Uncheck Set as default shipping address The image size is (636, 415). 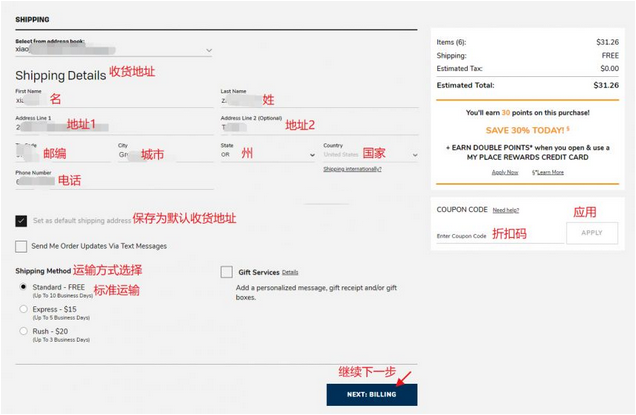pyautogui.click(x=21, y=221)
